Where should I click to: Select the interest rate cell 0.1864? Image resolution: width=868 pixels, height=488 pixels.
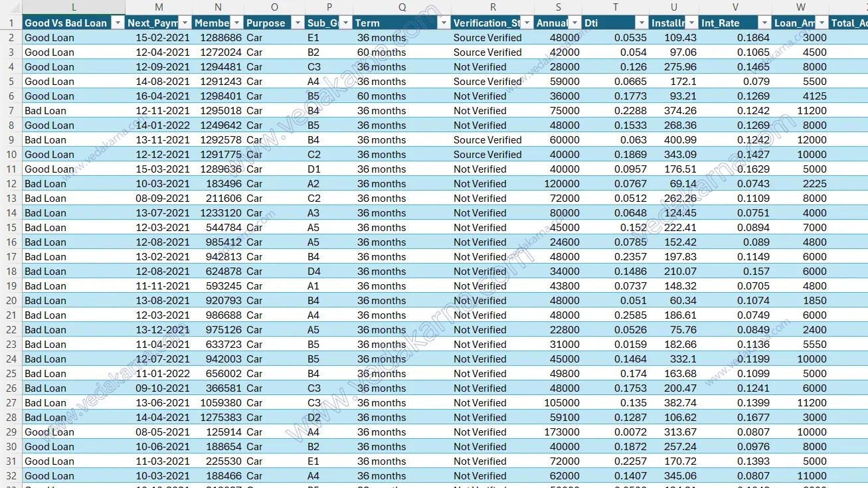[x=736, y=37]
